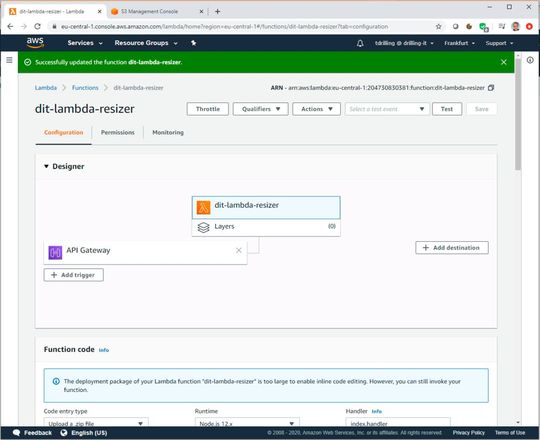Open a new browser tab with plus icon
This screenshot has height=440, width=540.
tap(217, 11)
